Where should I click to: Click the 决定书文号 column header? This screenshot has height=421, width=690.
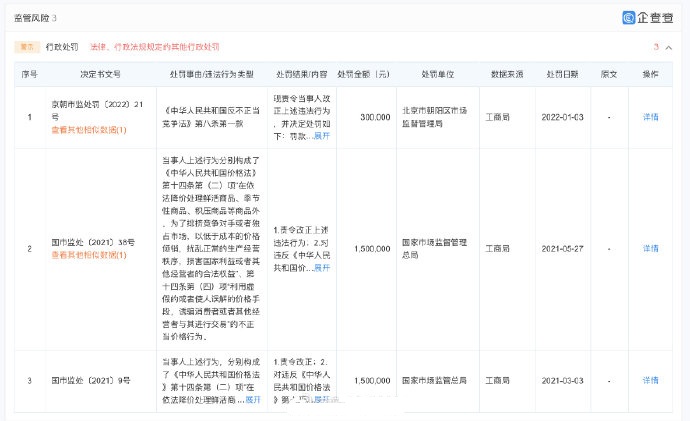[100, 75]
